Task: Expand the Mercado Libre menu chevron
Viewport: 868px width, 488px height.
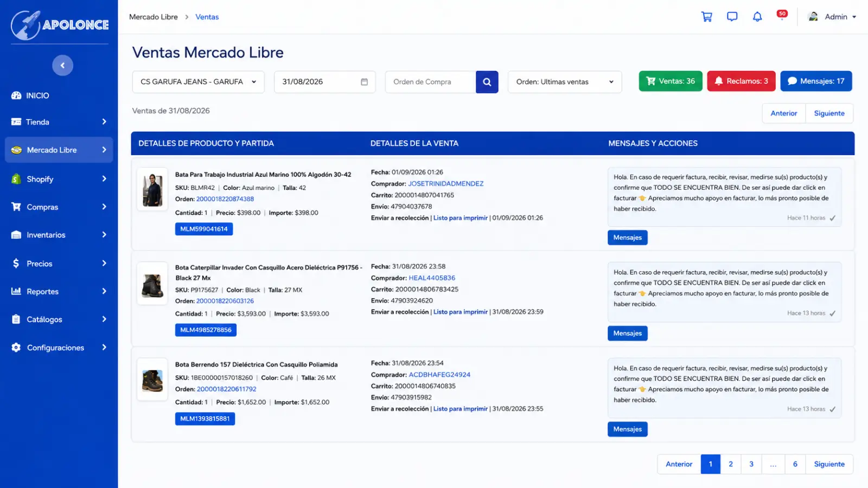Action: click(x=104, y=150)
